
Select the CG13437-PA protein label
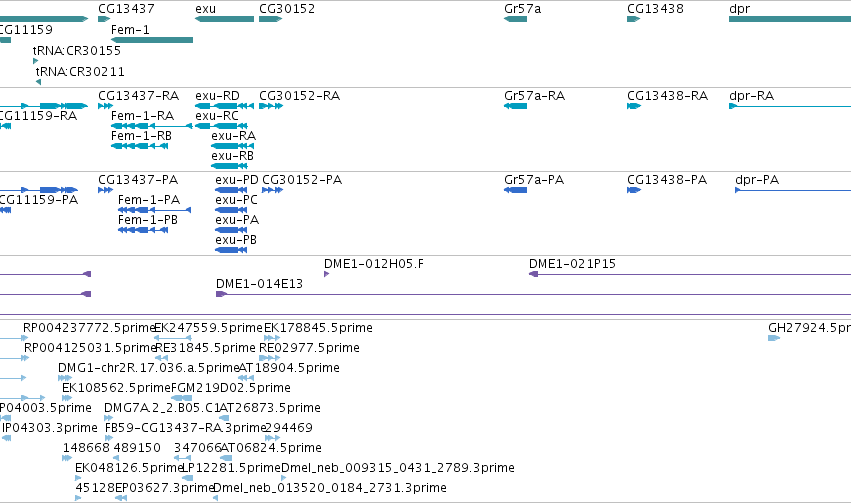(x=138, y=180)
